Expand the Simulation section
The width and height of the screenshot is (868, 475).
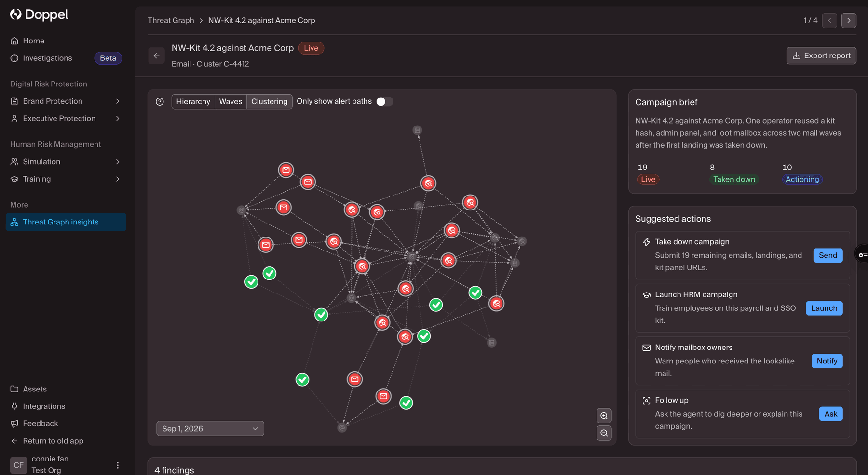click(66, 162)
